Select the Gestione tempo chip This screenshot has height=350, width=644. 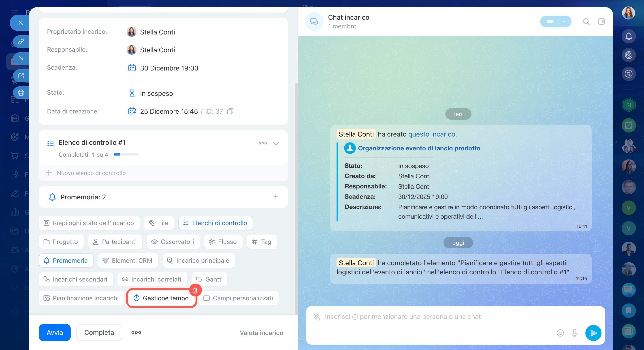point(161,298)
